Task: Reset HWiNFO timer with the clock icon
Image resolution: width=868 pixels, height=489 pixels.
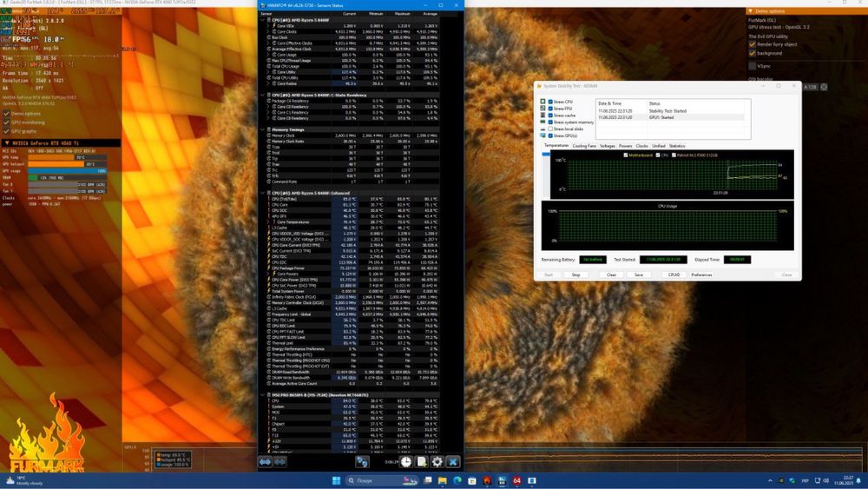Action: tap(405, 461)
